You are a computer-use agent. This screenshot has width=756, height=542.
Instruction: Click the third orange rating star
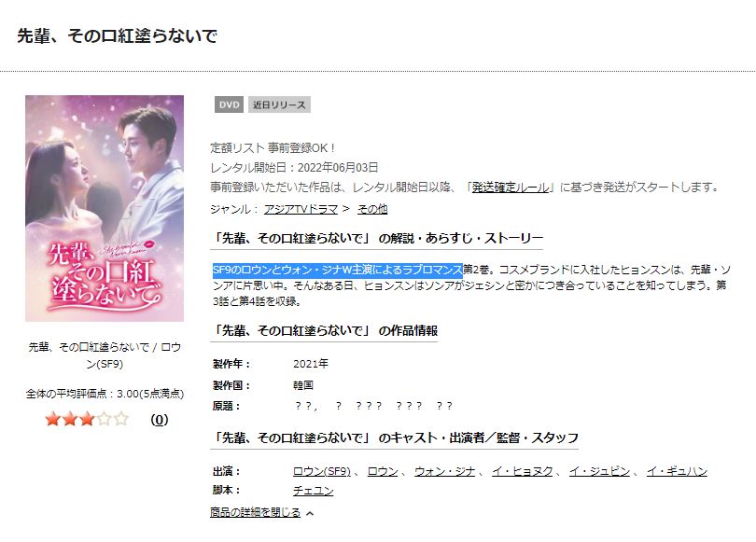[88, 419]
